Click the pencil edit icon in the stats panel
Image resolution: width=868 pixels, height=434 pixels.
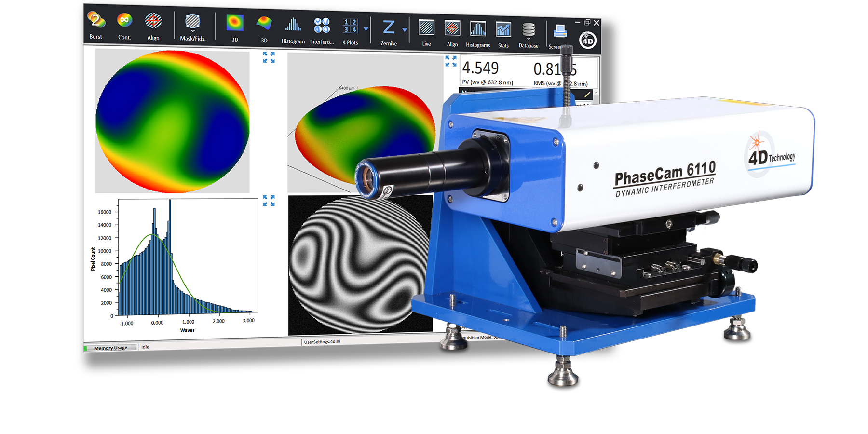[587, 94]
